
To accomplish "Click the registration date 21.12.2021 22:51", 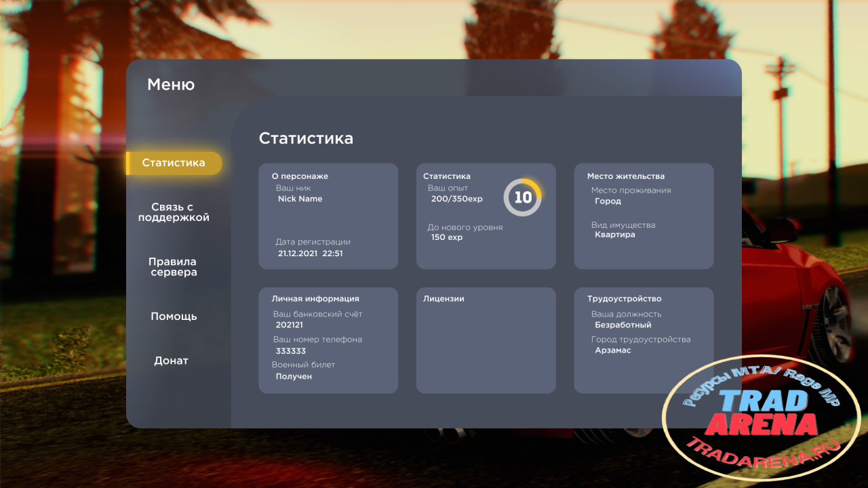I will click(x=311, y=253).
